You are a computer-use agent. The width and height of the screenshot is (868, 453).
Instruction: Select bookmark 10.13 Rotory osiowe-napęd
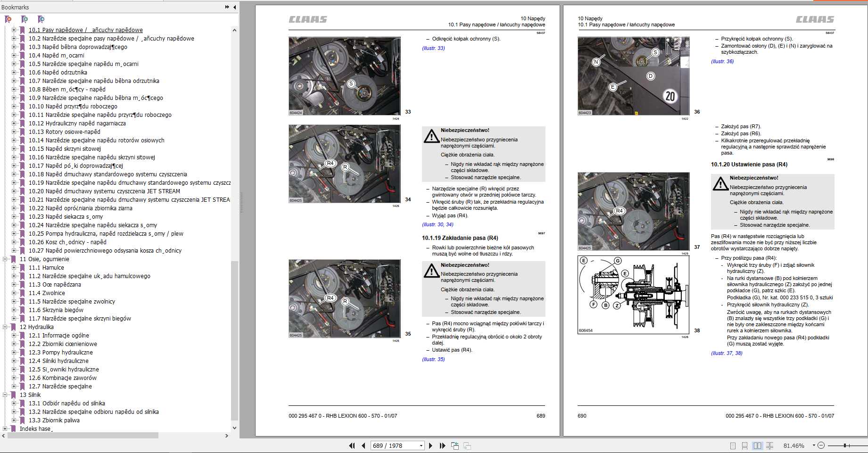pyautogui.click(x=64, y=132)
